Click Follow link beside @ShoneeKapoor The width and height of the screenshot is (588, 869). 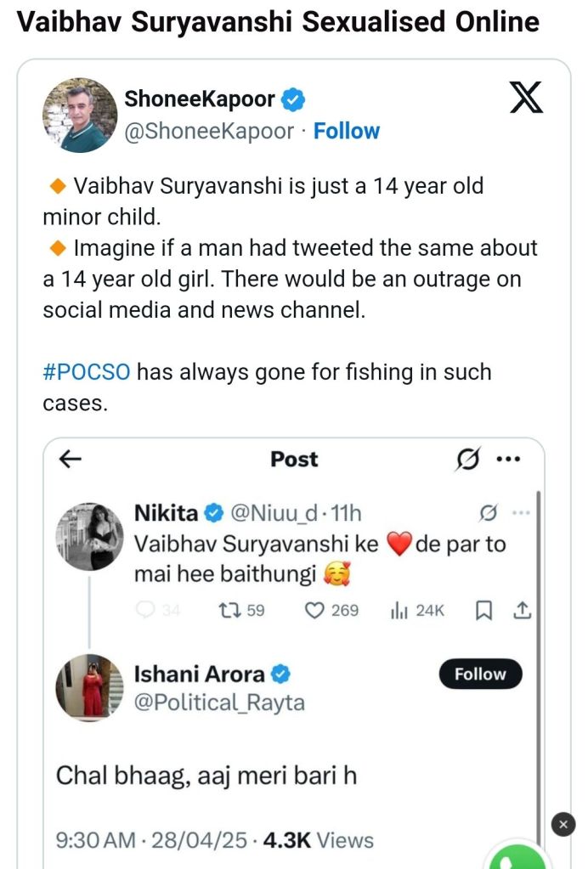click(x=347, y=131)
